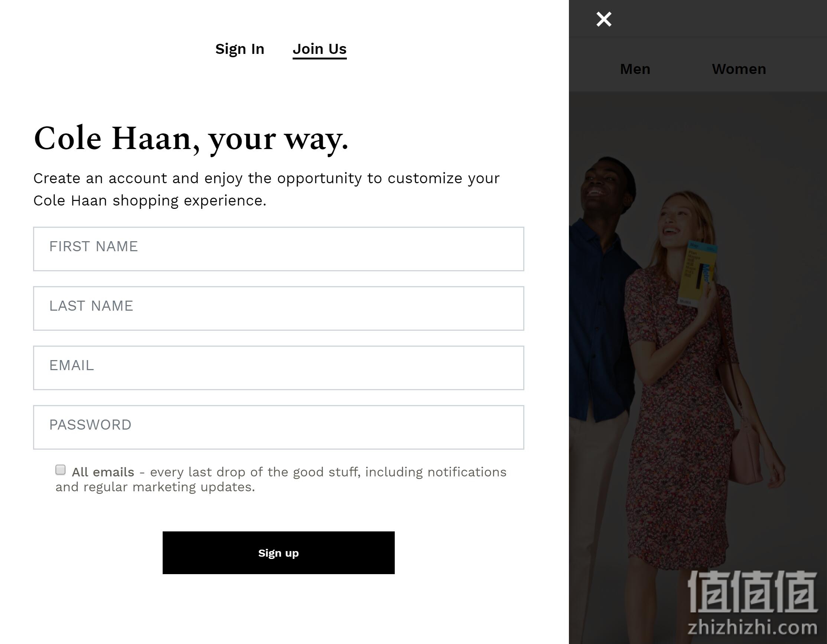Close the sign-up panel with the X icon
The width and height of the screenshot is (827, 644).
(x=603, y=19)
